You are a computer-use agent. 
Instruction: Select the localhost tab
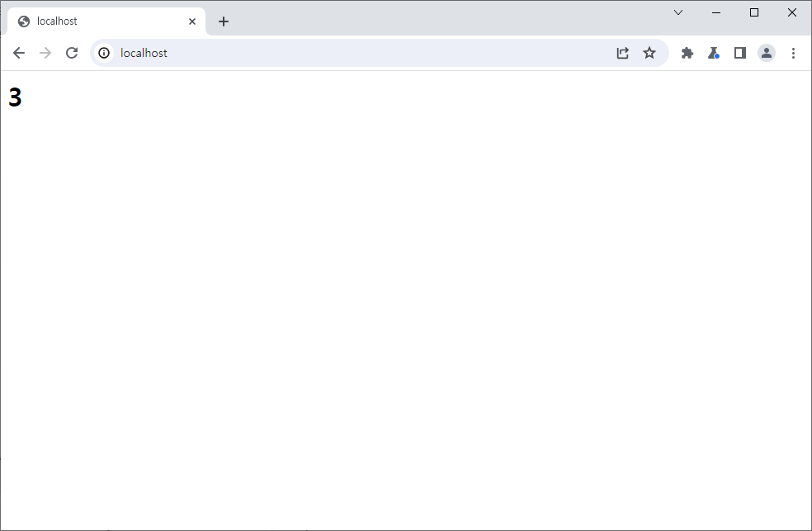pos(99,21)
